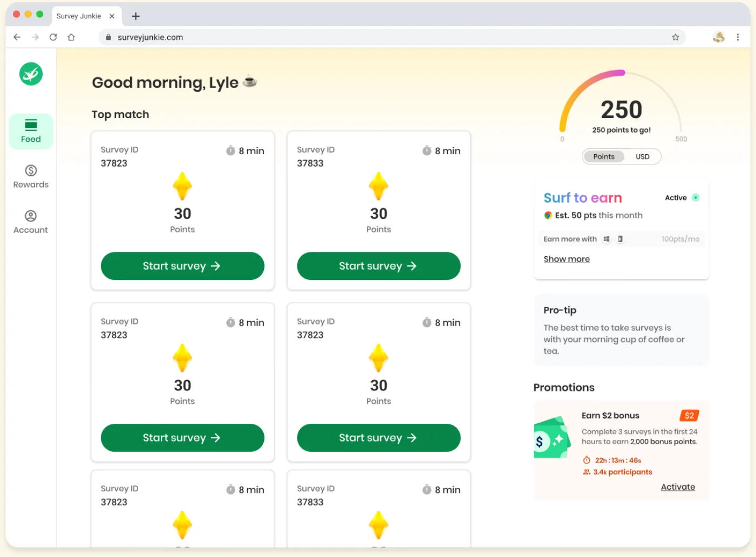The width and height of the screenshot is (756, 557).
Task: Click the "Pro-tip" heading
Action: (560, 310)
